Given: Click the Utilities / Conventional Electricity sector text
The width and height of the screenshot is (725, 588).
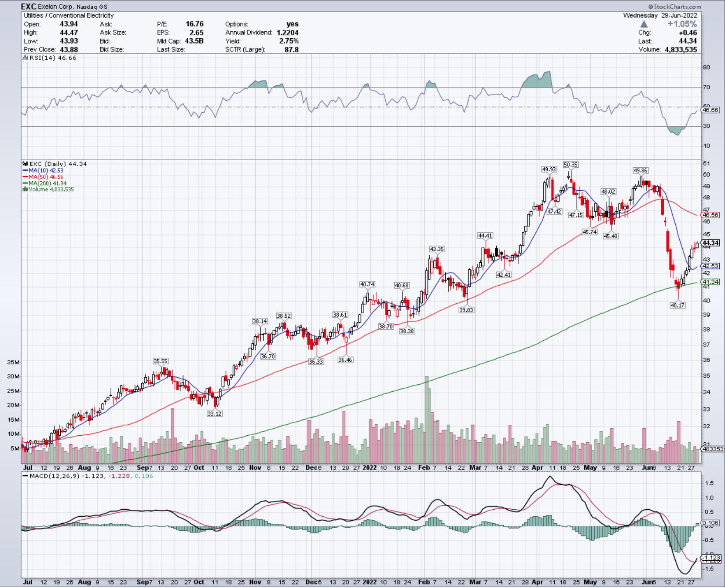Looking at the screenshot, I should click(x=69, y=15).
